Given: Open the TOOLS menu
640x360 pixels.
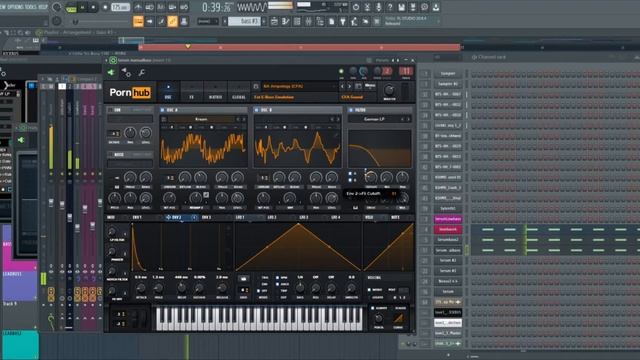Looking at the screenshot, I should pos(30,7).
